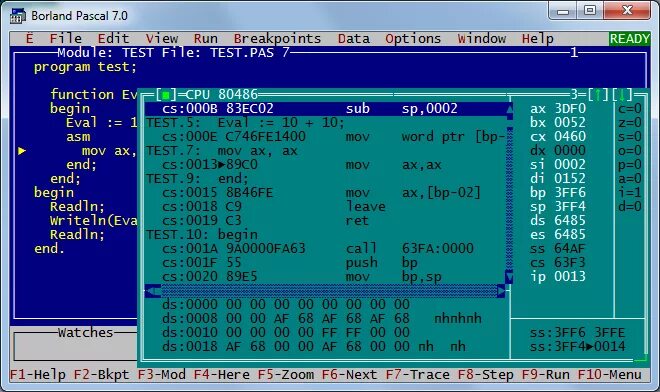Image resolution: width=660 pixels, height=392 pixels.
Task: Select the bx register value 0052
Action: tap(570, 123)
